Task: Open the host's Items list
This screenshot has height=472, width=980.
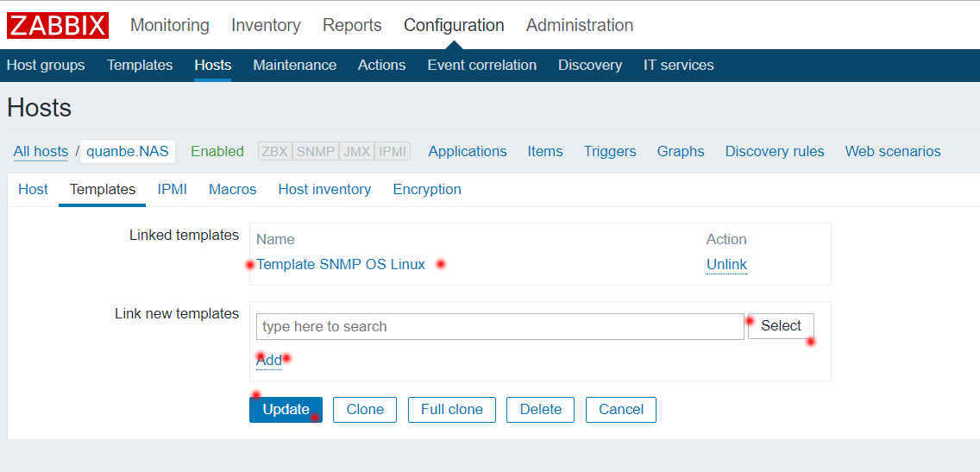Action: click(x=545, y=151)
